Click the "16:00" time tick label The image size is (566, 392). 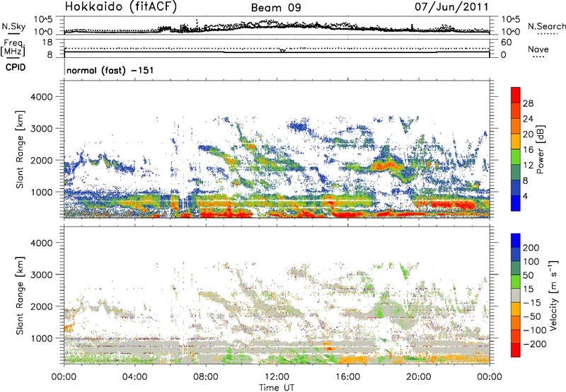[x=347, y=377]
